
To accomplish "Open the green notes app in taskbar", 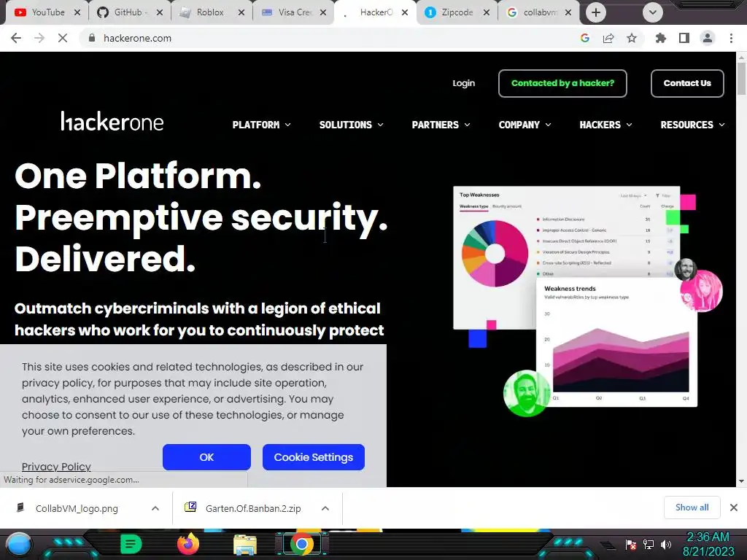I will [x=131, y=544].
